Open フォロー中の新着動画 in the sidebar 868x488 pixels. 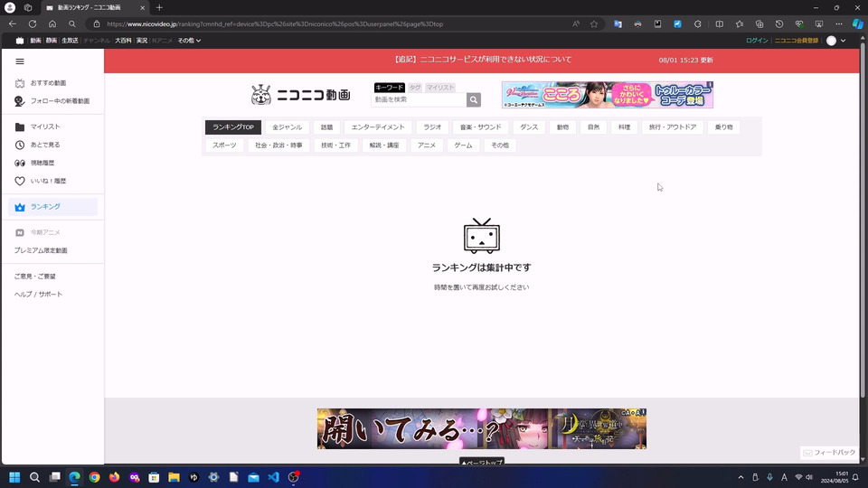[x=52, y=101]
